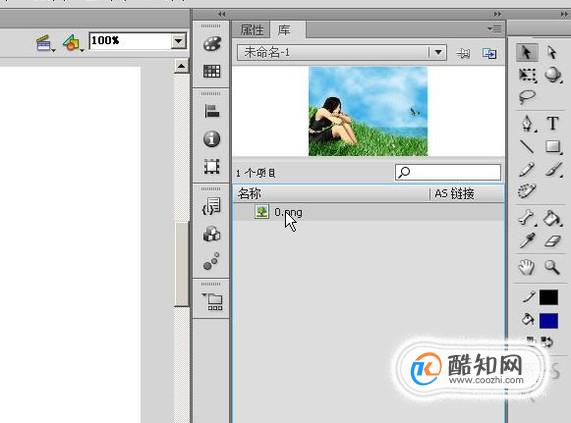Open the Color palette panel icon
Screen dimensions: 571x423
tap(212, 44)
